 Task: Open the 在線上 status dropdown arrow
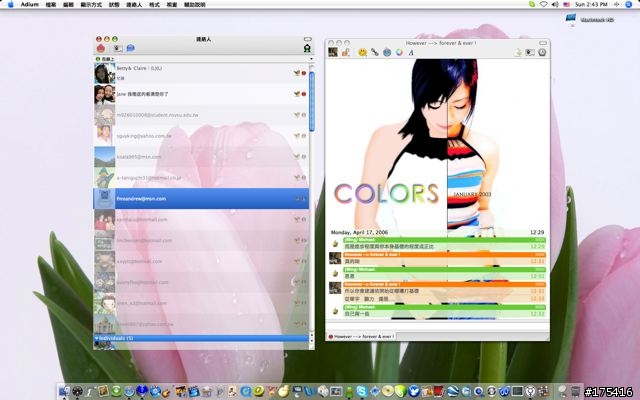point(311,59)
